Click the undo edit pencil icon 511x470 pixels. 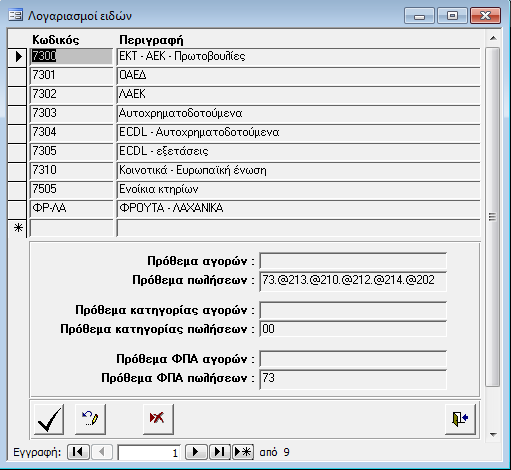[90, 419]
